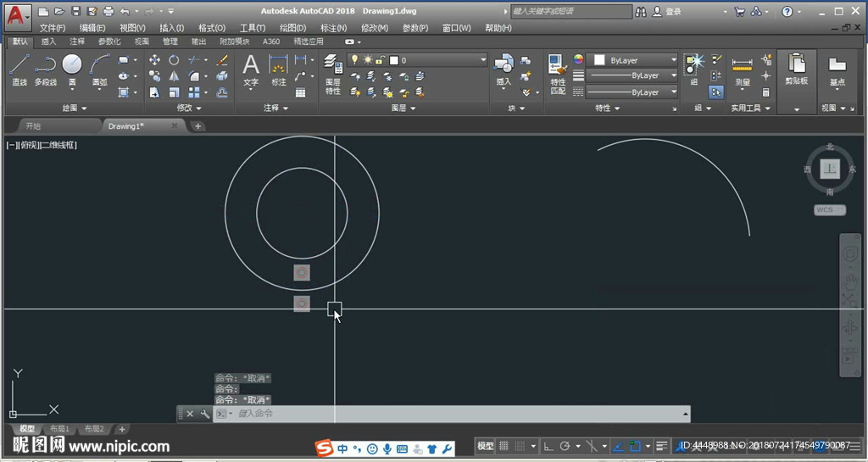
Task: Expand the Modify (修改) panel
Action: [189, 108]
